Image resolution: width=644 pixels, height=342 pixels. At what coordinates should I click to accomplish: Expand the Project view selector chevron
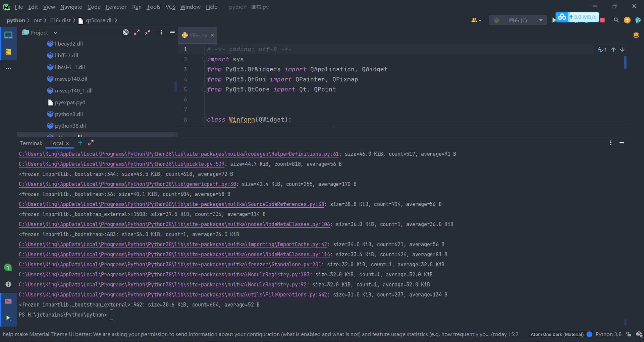pos(56,32)
